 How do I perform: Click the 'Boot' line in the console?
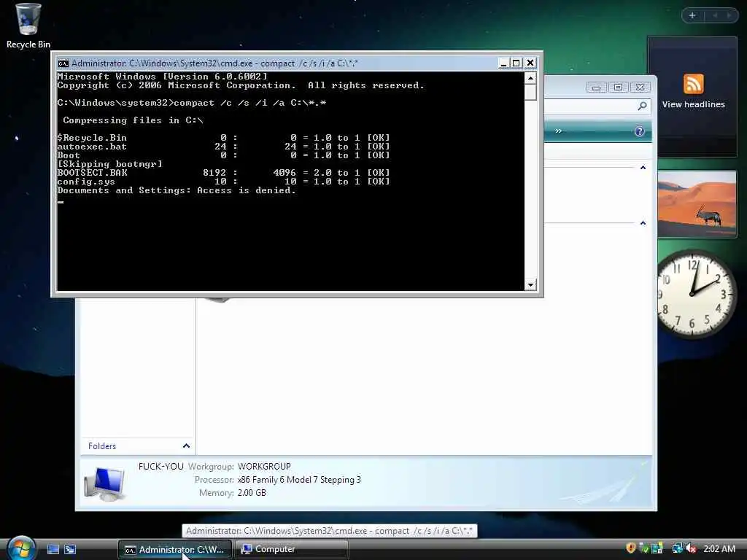pos(223,155)
